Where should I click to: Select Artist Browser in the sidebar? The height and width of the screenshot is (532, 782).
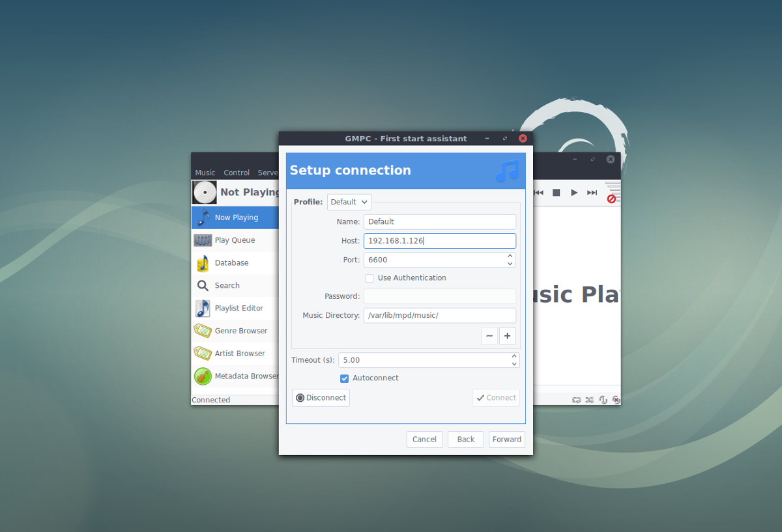tap(235, 354)
